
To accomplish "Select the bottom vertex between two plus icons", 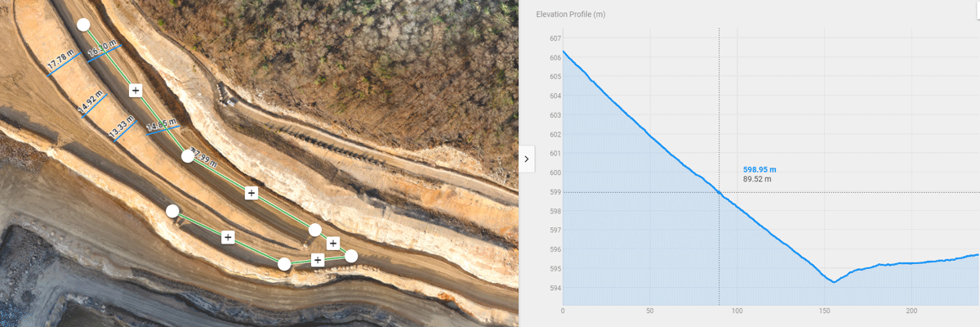I will point(284,264).
